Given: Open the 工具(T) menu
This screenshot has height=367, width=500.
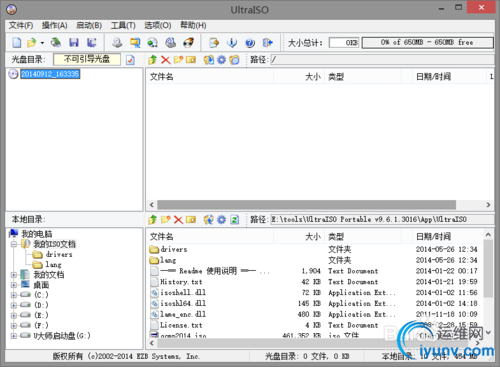Looking at the screenshot, I should pos(123,25).
